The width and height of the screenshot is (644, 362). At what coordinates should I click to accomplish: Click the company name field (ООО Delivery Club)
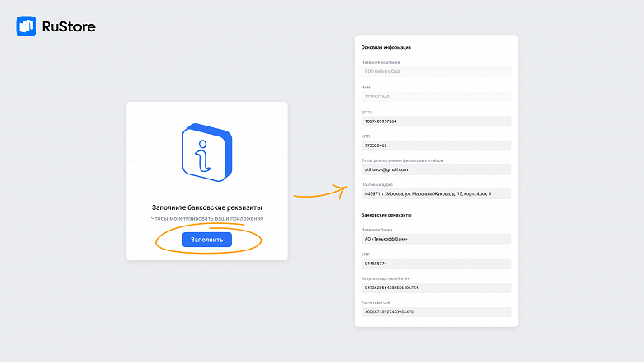point(436,72)
